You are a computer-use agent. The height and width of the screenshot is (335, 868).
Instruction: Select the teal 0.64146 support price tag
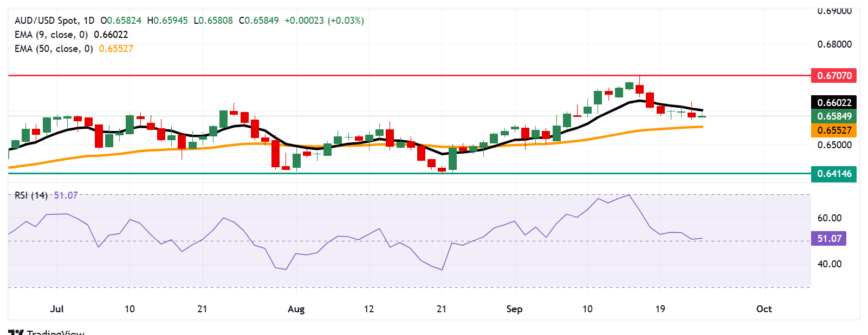834,174
